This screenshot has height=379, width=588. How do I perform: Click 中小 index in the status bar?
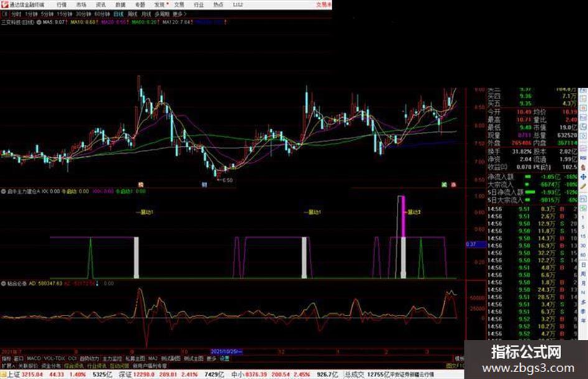click(x=237, y=375)
